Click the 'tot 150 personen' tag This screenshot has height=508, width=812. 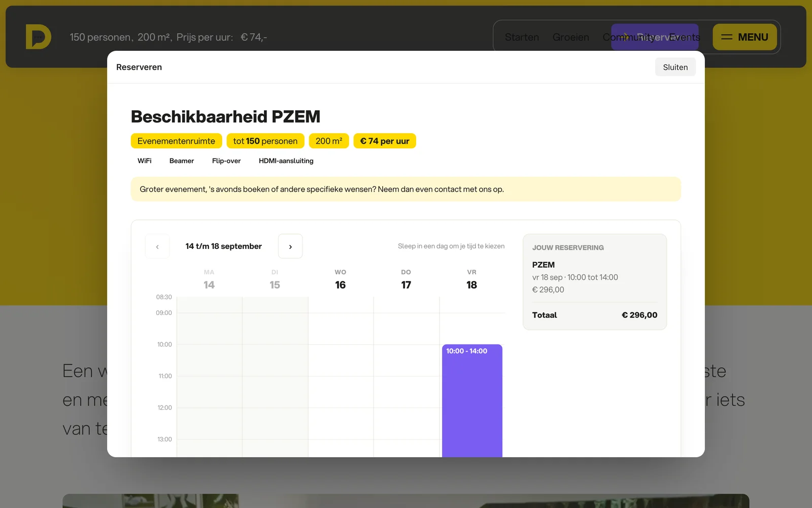[265, 141]
